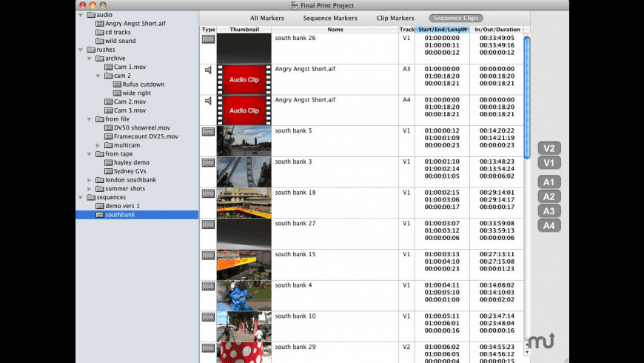Image resolution: width=644 pixels, height=363 pixels.
Task: Switch to the All Markers tab
Action: coord(267,18)
